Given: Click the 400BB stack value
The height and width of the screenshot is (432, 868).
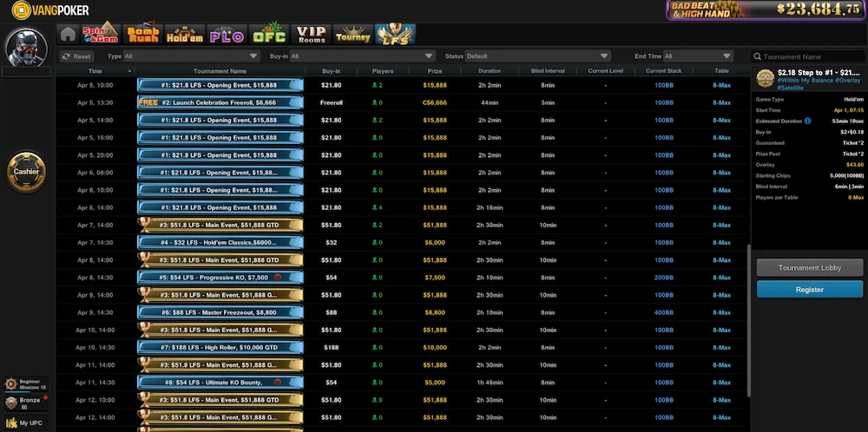Looking at the screenshot, I should click(664, 312).
